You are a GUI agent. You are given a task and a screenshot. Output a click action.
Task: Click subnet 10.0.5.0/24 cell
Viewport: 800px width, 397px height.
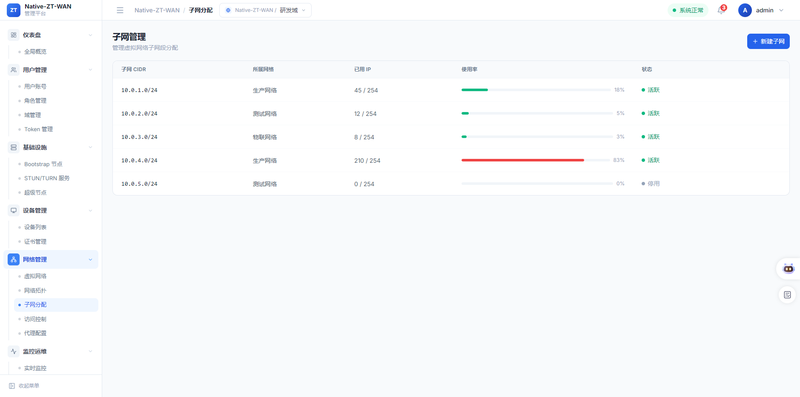point(139,184)
